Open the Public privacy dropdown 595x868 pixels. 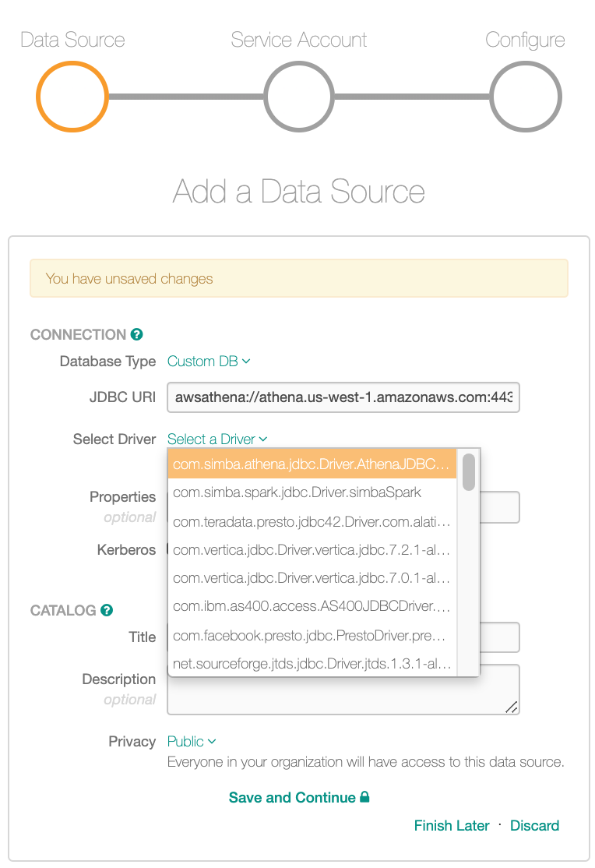click(192, 741)
